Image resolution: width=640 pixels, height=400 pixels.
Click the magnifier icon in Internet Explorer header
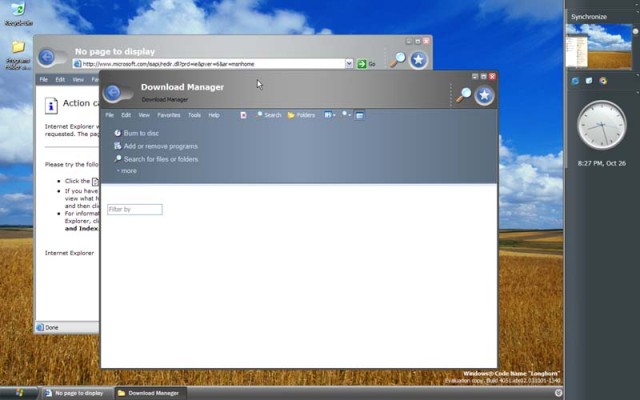point(397,60)
